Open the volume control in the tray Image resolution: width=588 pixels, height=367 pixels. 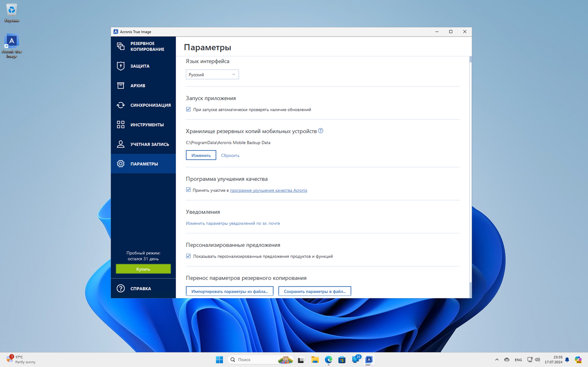pos(537,360)
